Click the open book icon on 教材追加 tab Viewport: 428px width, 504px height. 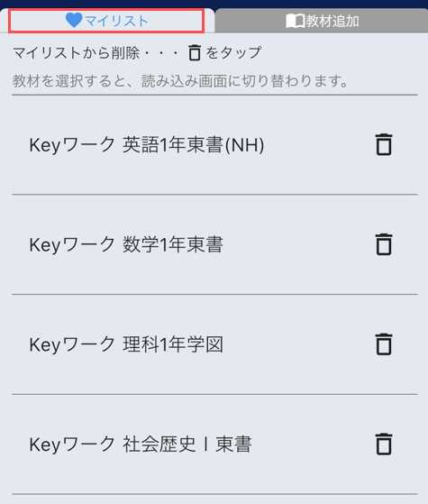coord(296,22)
